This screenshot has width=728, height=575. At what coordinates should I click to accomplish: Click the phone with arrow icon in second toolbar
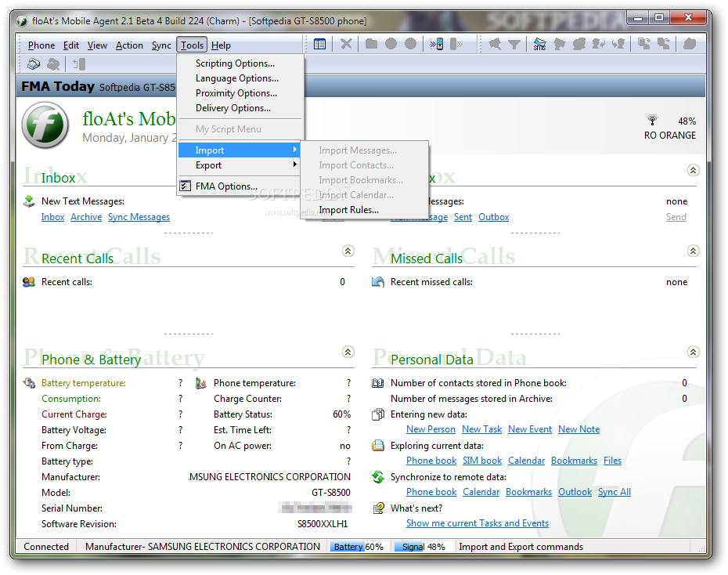point(79,63)
